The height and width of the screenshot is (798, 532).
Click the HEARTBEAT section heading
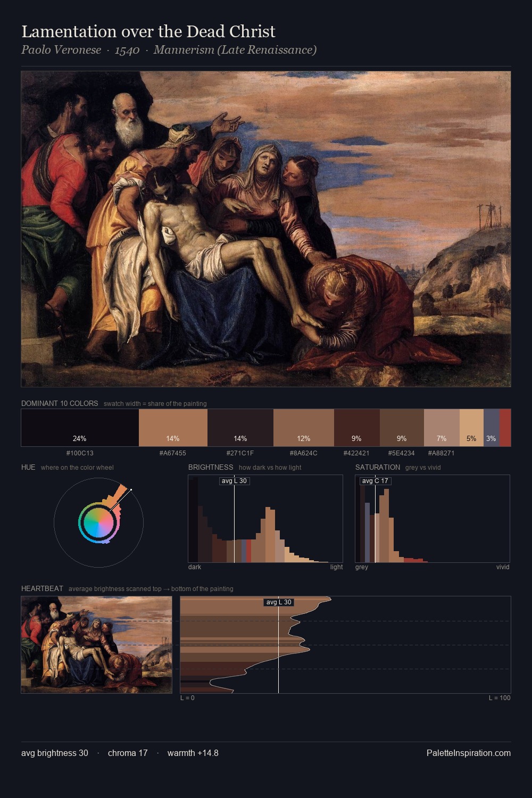coord(42,588)
